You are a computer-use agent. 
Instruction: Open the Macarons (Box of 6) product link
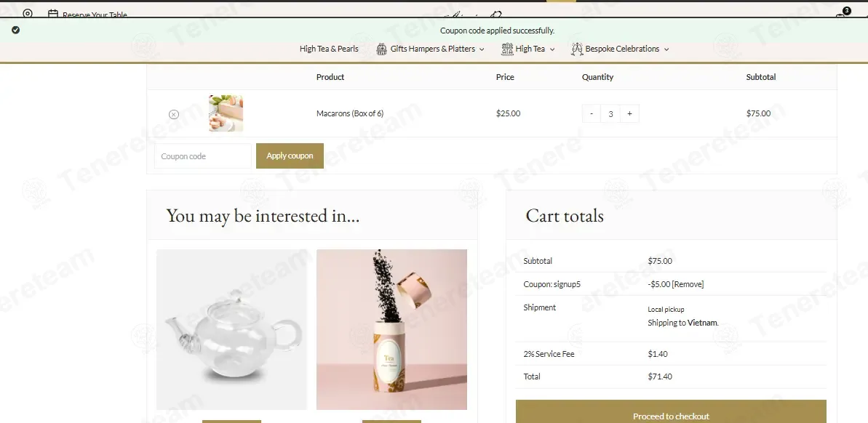(x=350, y=113)
